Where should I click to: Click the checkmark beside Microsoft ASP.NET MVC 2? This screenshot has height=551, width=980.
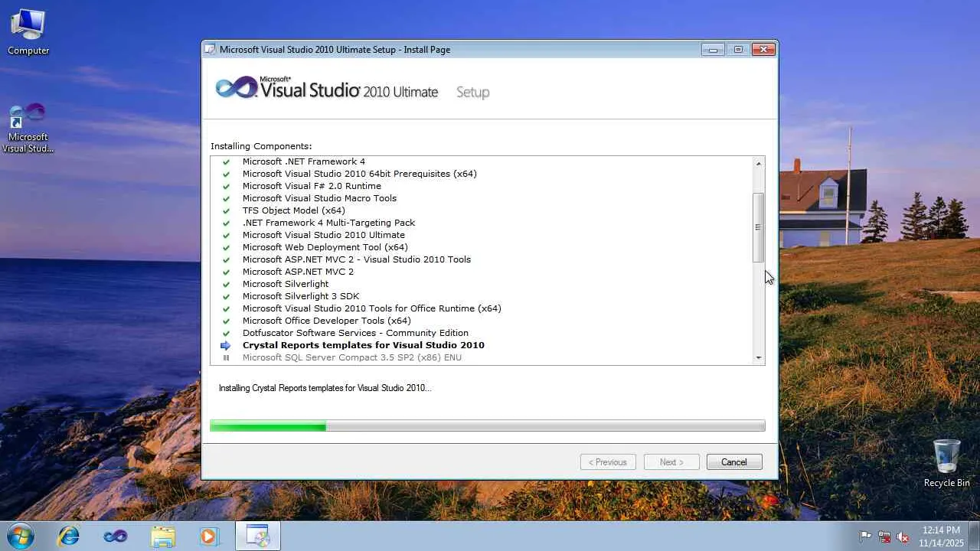pos(226,272)
